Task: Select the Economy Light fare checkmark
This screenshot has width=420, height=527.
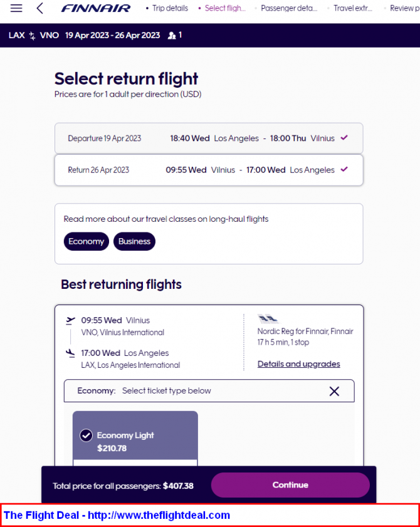Action: [x=86, y=436]
